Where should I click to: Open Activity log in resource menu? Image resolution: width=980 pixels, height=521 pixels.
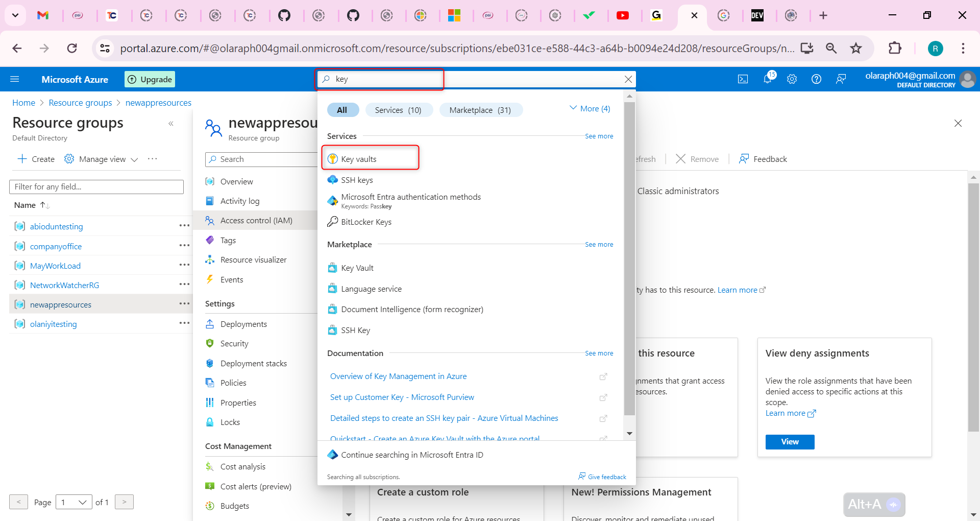pos(240,201)
